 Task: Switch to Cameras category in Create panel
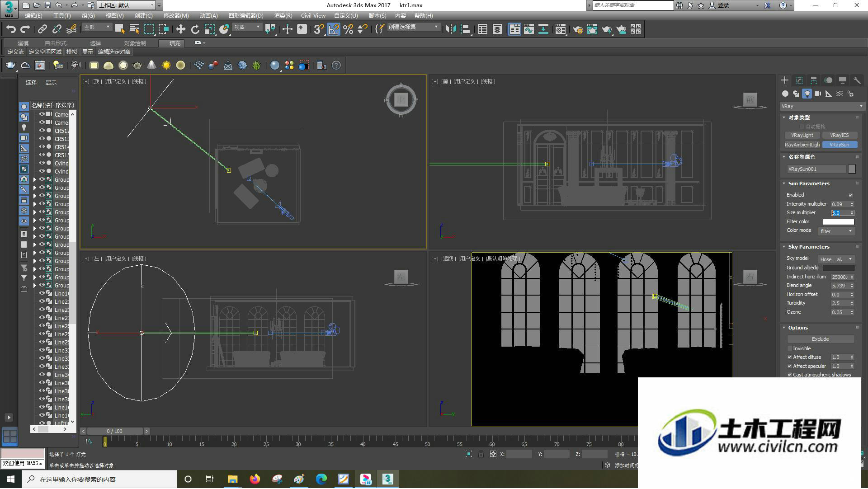[x=818, y=94]
